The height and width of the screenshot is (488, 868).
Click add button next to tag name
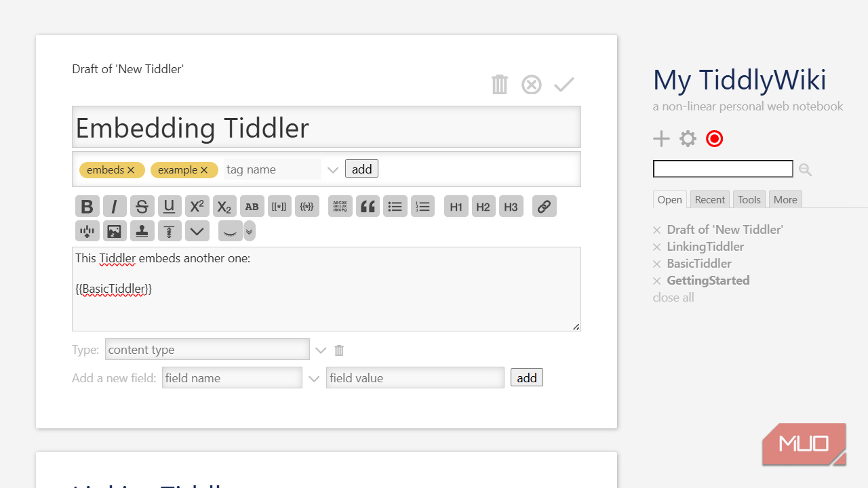361,169
